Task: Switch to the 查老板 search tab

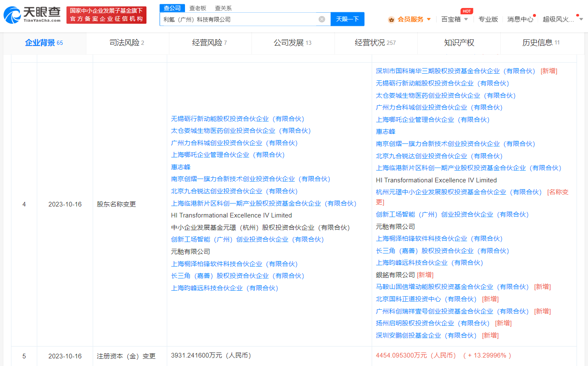Action: [x=198, y=8]
